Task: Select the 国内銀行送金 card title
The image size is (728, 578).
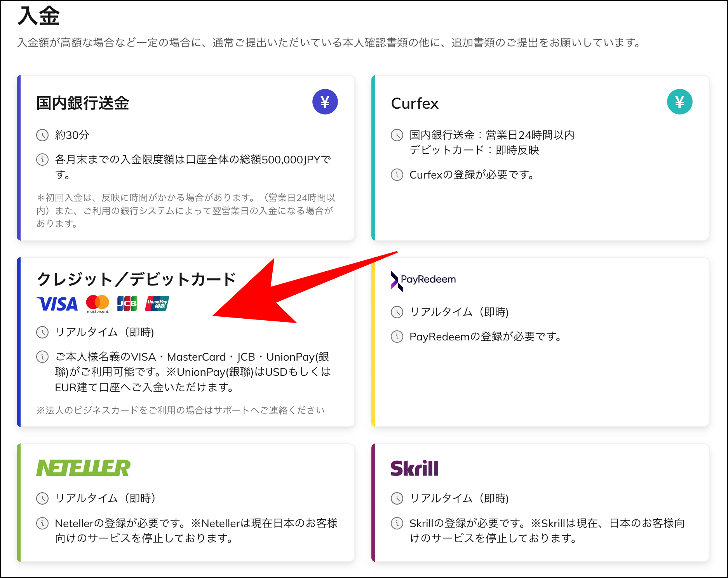Action: click(83, 103)
